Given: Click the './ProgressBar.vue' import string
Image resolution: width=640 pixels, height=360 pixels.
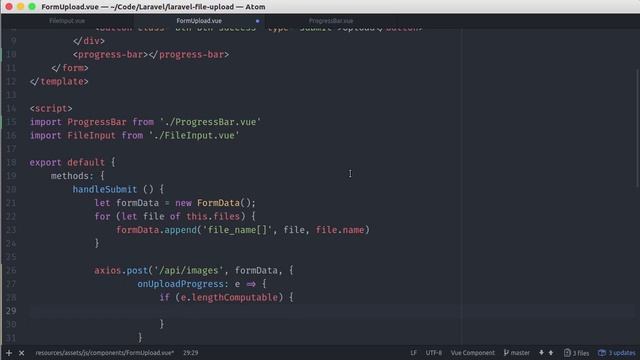Looking at the screenshot, I should tap(210, 122).
